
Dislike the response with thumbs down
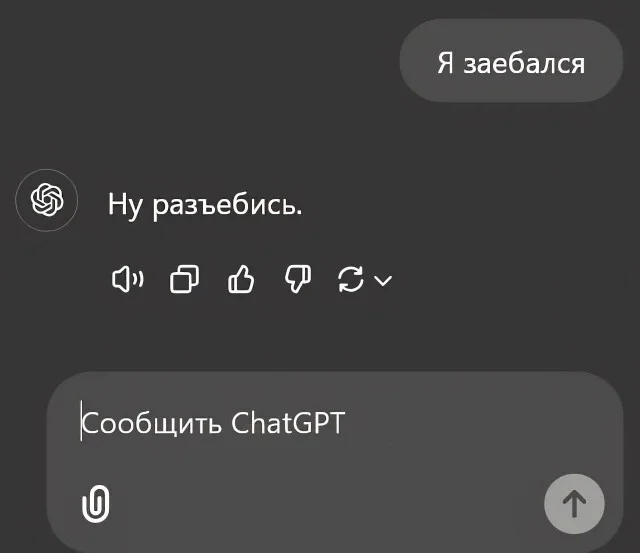click(x=298, y=281)
